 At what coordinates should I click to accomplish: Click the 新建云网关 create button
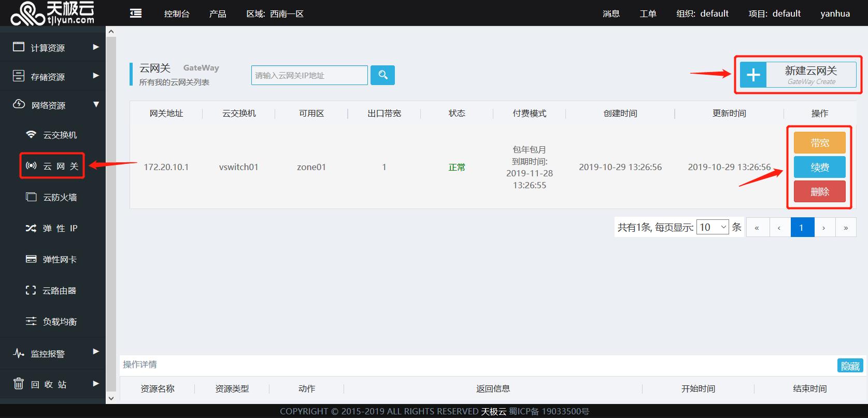point(798,75)
